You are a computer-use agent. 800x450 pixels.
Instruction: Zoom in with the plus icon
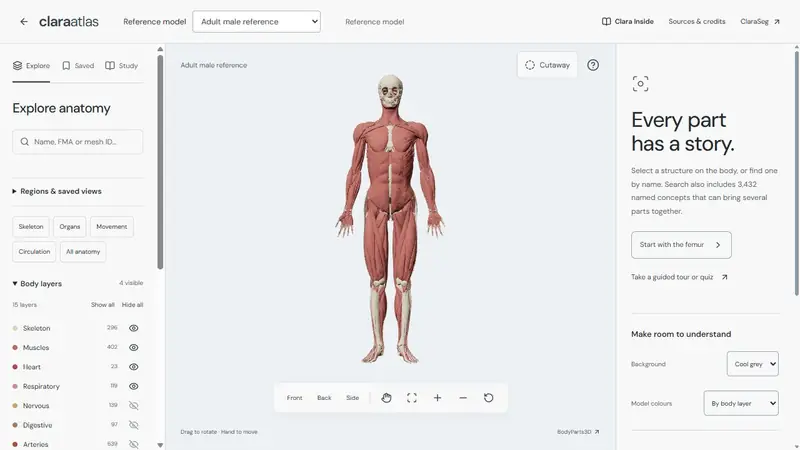pyautogui.click(x=437, y=397)
